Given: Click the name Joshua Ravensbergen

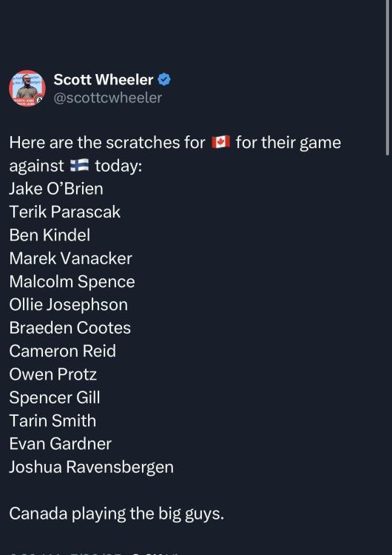Looking at the screenshot, I should pos(91,467).
